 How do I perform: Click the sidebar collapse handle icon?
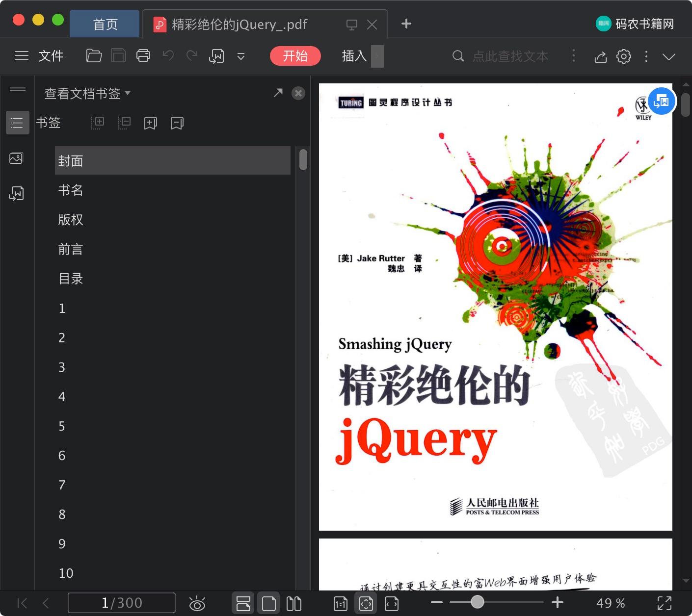point(18,89)
